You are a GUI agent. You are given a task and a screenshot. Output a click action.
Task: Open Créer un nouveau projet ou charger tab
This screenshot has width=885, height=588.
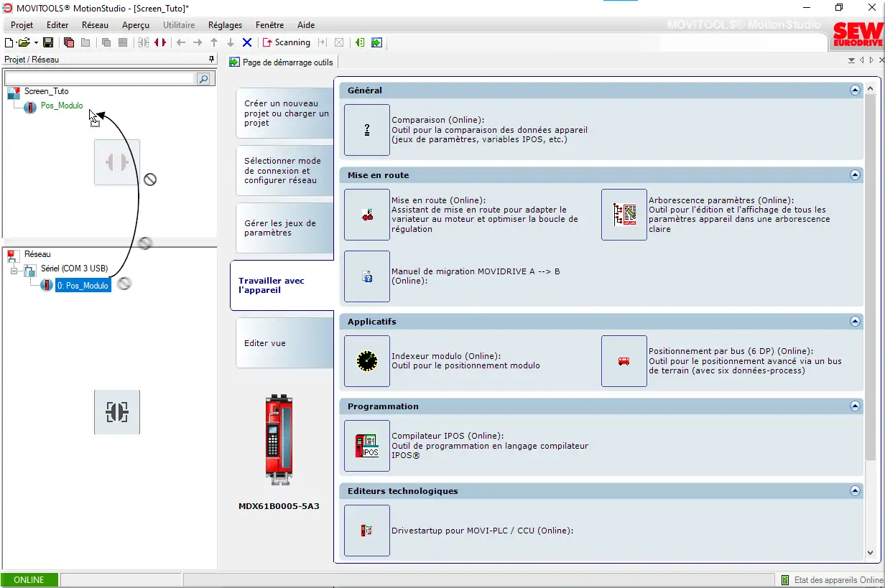pyautogui.click(x=285, y=113)
